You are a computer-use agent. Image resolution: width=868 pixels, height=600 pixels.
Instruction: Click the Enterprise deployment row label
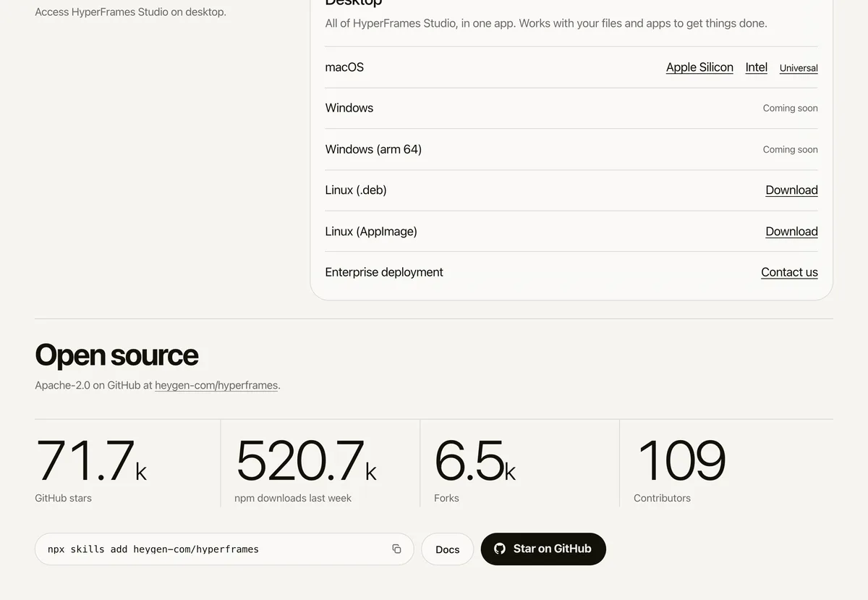point(384,272)
